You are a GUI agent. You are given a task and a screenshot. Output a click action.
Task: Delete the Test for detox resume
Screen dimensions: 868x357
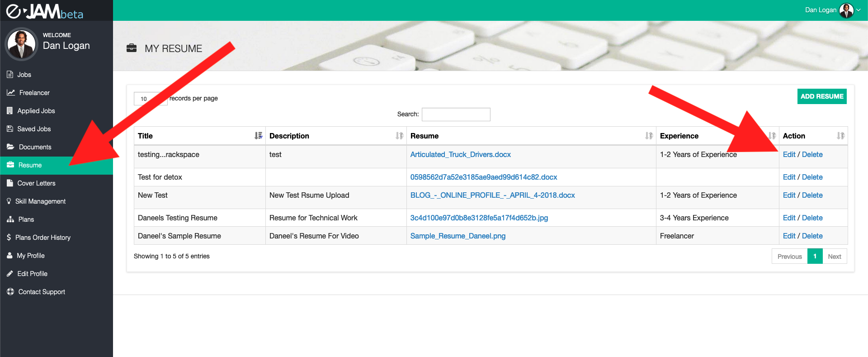click(x=812, y=177)
